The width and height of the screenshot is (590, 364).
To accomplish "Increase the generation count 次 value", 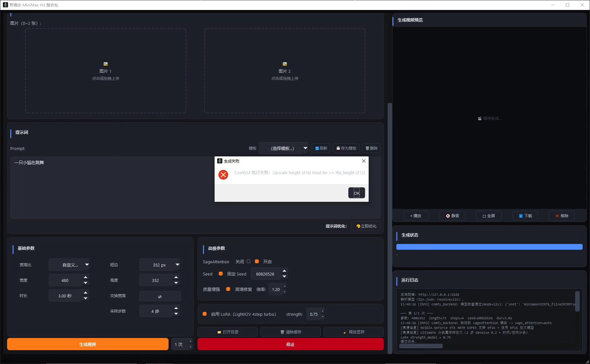I will [190, 341].
